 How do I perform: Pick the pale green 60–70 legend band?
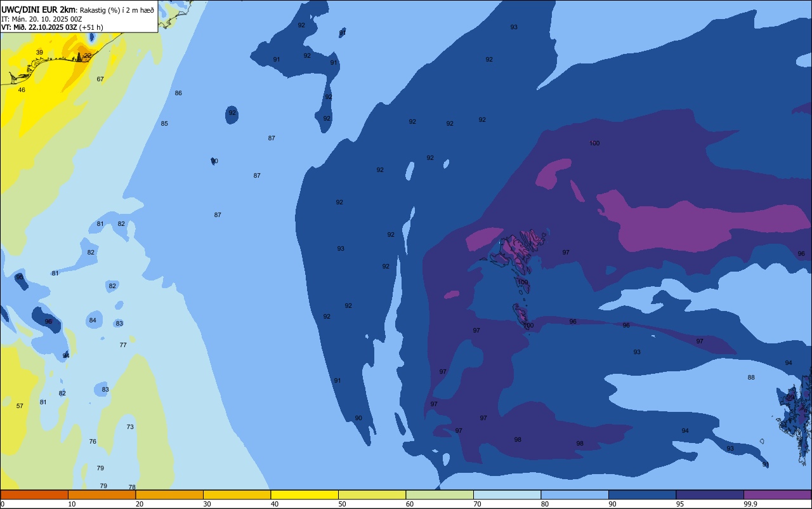[x=440, y=494]
